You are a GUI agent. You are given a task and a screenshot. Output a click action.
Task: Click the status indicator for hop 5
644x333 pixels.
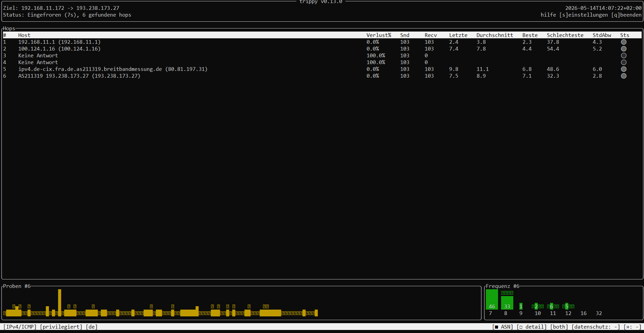point(624,69)
